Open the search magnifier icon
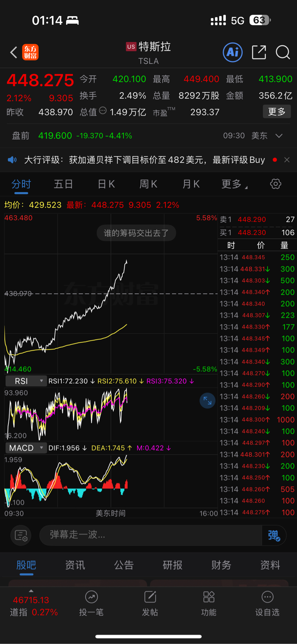The width and height of the screenshot is (297, 644). coord(283,52)
